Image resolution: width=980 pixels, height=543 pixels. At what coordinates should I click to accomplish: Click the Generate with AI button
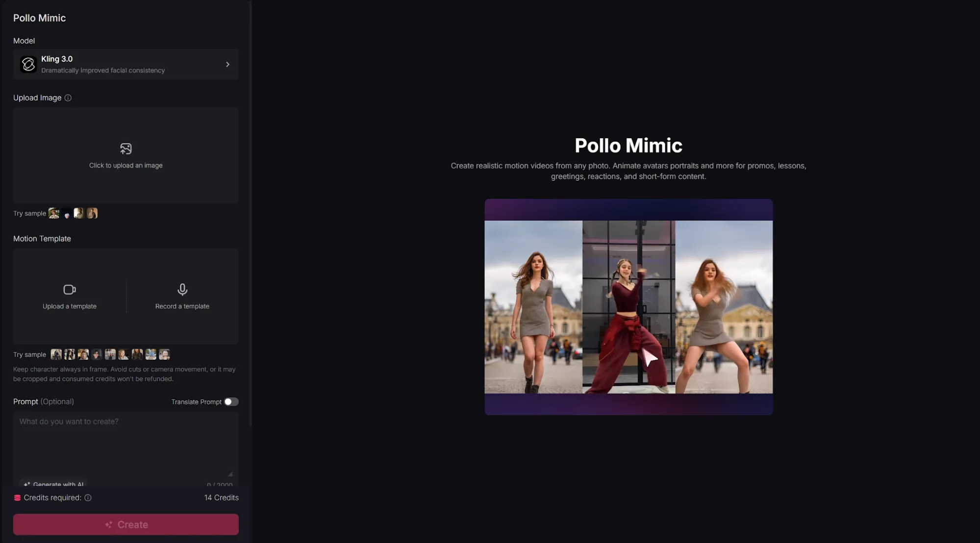tap(53, 484)
